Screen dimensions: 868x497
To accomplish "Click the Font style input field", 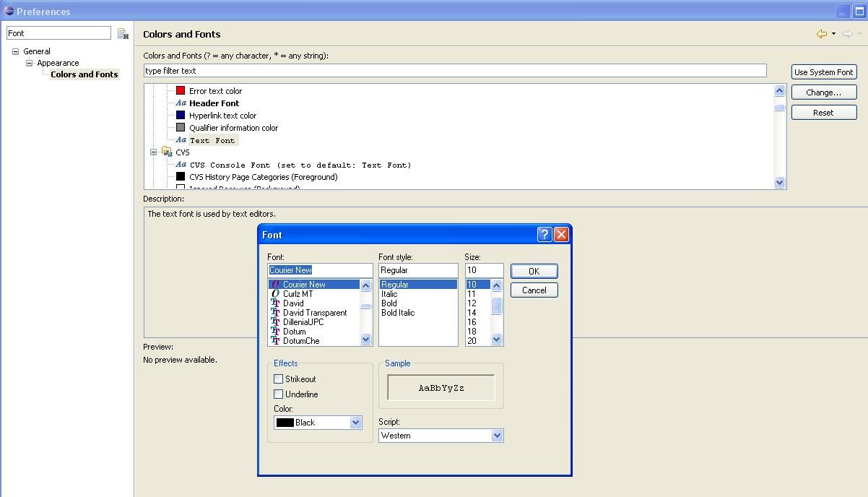I will [x=418, y=270].
